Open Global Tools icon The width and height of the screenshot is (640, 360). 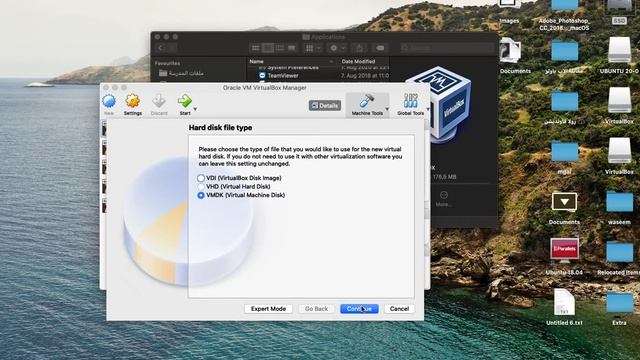tap(410, 101)
